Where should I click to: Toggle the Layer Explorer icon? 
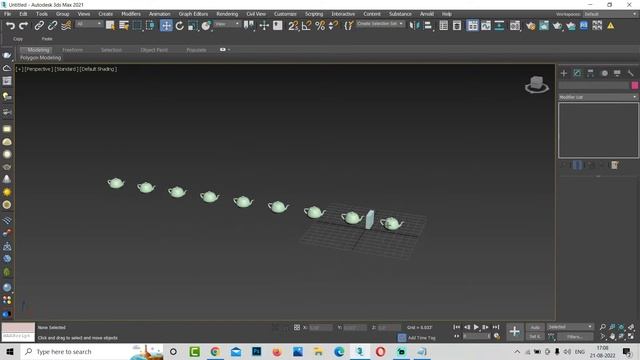457,26
